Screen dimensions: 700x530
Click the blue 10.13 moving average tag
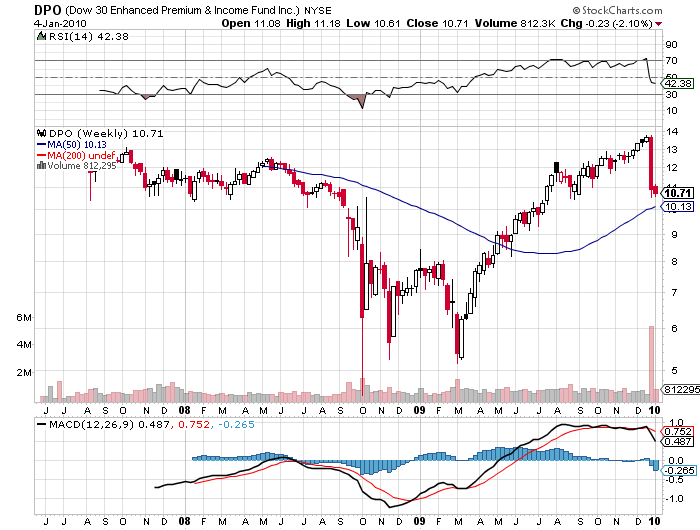point(678,207)
